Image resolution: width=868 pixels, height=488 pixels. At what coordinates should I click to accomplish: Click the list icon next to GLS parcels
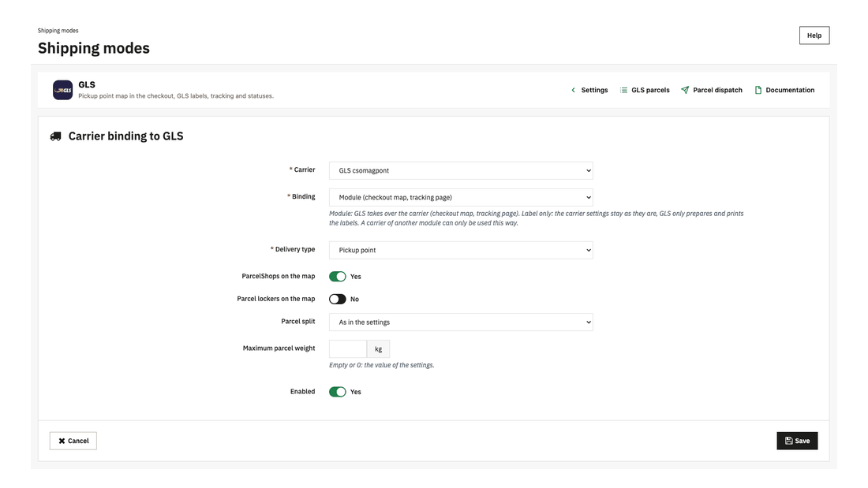pyautogui.click(x=623, y=90)
